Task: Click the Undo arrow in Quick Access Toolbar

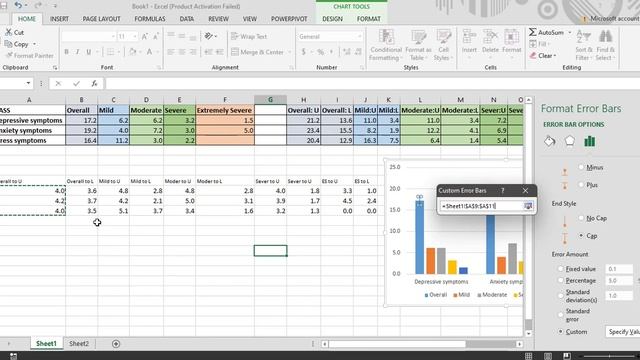Action: (x=18, y=6)
